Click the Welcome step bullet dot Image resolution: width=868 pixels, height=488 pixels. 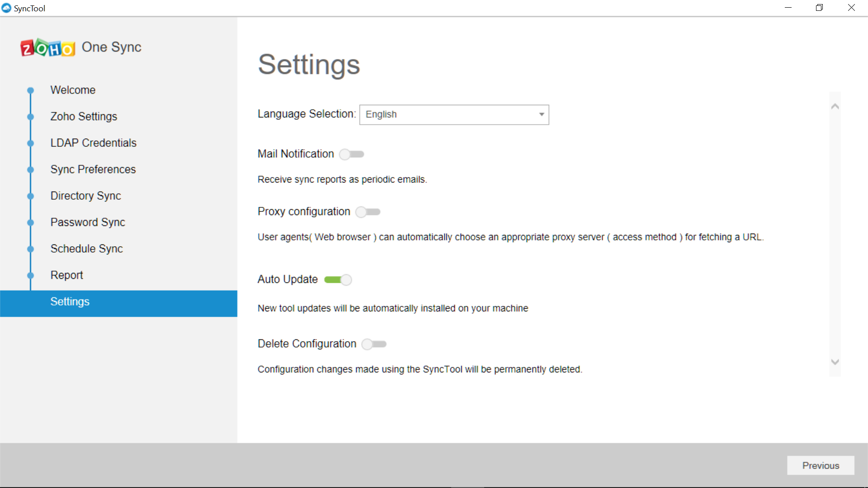point(30,90)
